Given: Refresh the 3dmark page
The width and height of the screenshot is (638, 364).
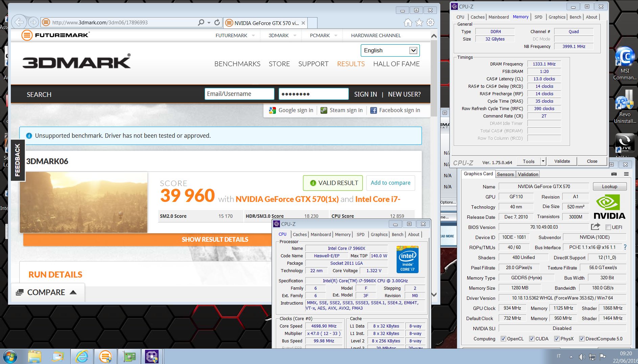Looking at the screenshot, I should pyautogui.click(x=217, y=22).
